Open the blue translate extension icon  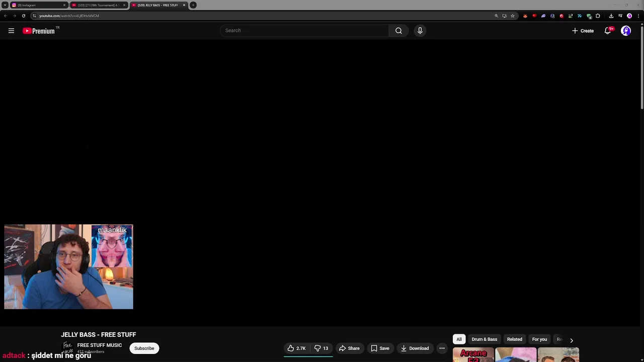point(580,16)
